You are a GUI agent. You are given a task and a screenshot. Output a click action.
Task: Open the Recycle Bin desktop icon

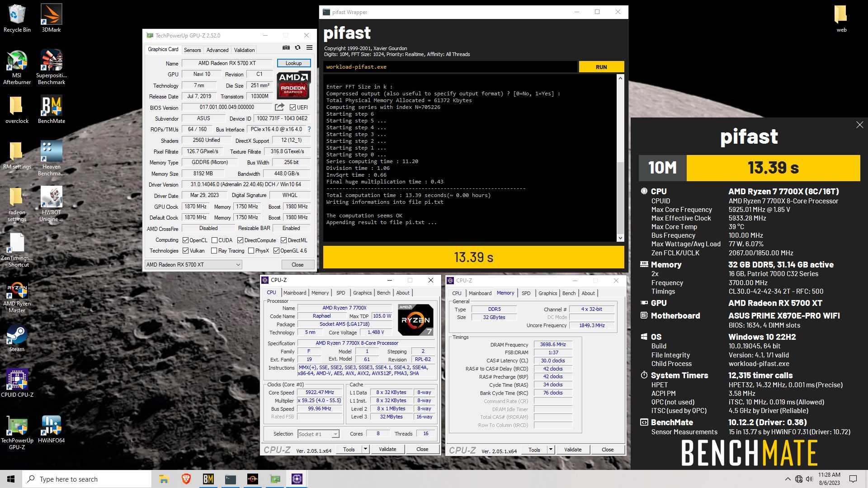(x=17, y=18)
